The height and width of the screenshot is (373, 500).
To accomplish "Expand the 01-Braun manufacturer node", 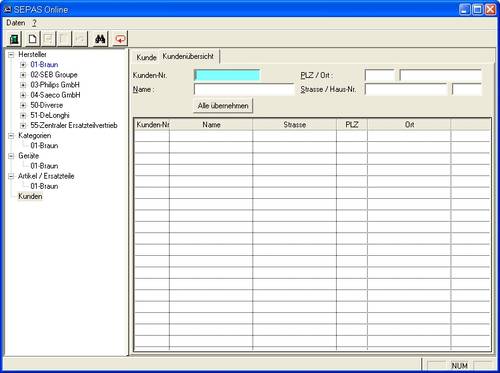I will [23, 65].
